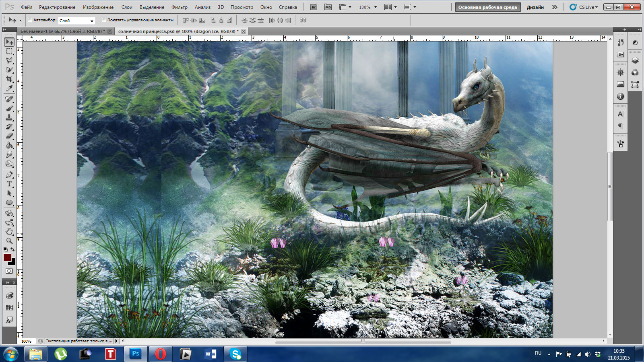Select the Smudge tool

coord(9,154)
